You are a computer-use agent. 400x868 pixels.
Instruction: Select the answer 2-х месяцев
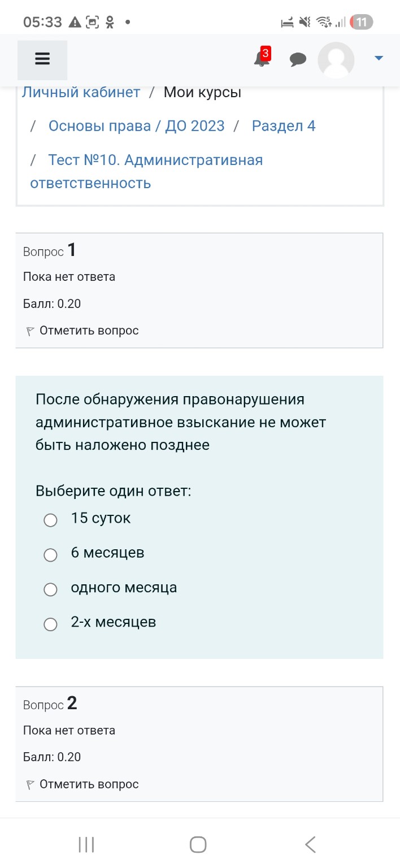pyautogui.click(x=50, y=624)
